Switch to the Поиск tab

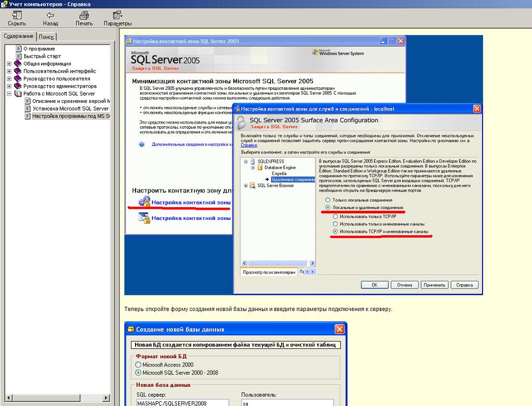pyautogui.click(x=46, y=37)
